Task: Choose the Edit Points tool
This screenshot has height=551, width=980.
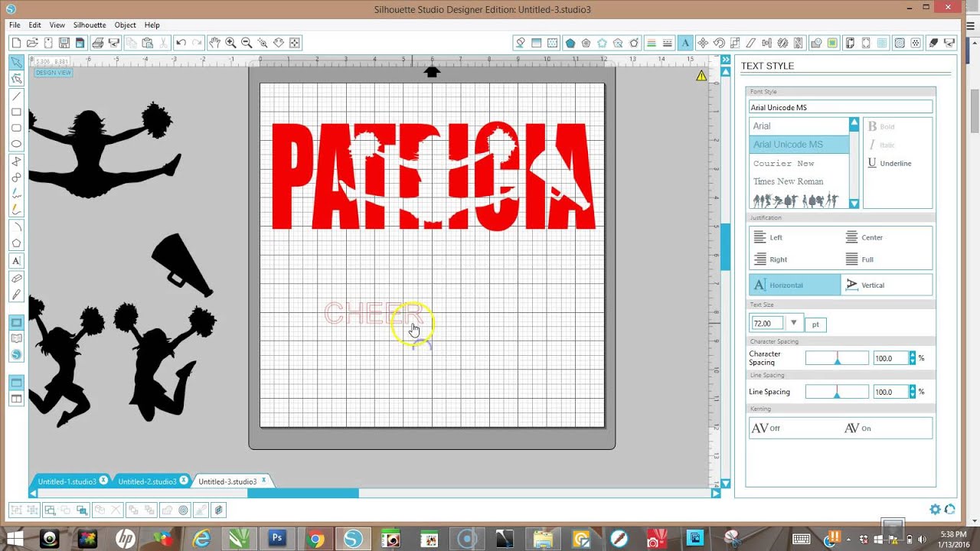Action: pyautogui.click(x=16, y=78)
